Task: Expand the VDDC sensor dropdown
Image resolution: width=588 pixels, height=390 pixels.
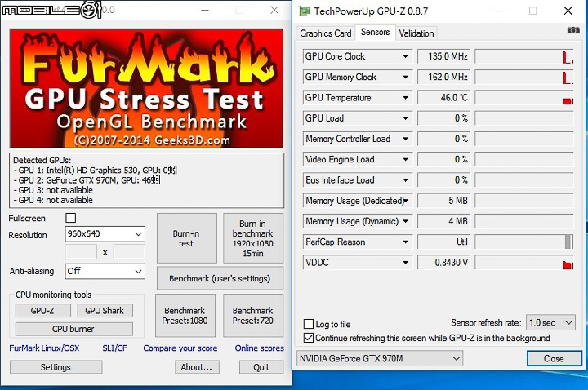Action: [x=405, y=263]
